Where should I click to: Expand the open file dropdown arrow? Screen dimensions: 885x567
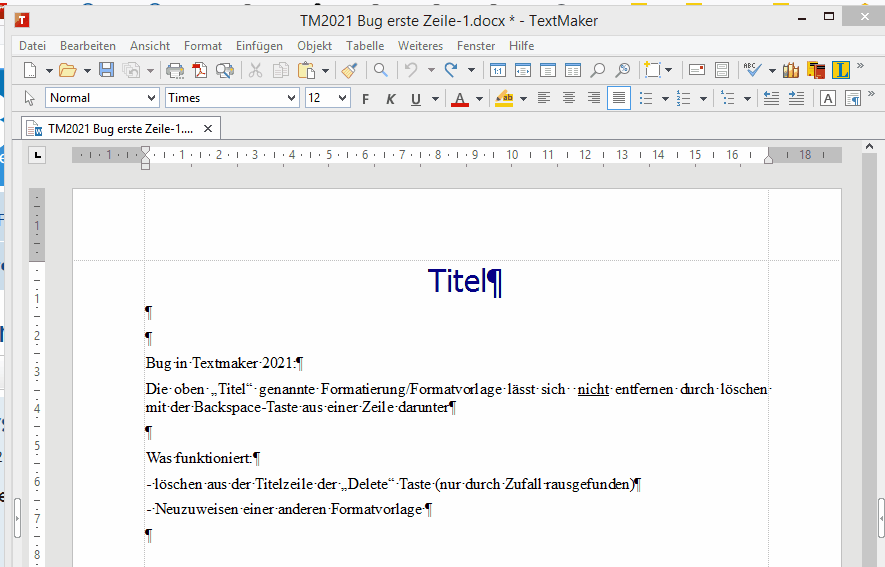coord(87,71)
